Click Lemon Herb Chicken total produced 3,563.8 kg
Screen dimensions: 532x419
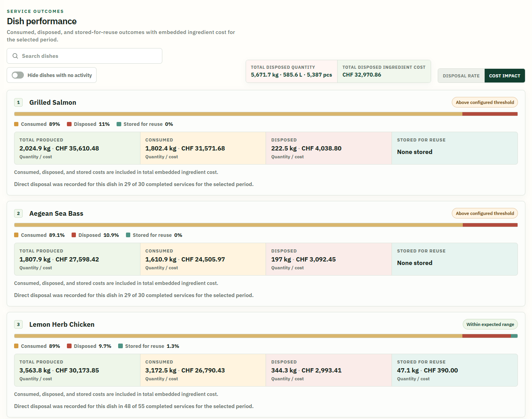(x=35, y=371)
